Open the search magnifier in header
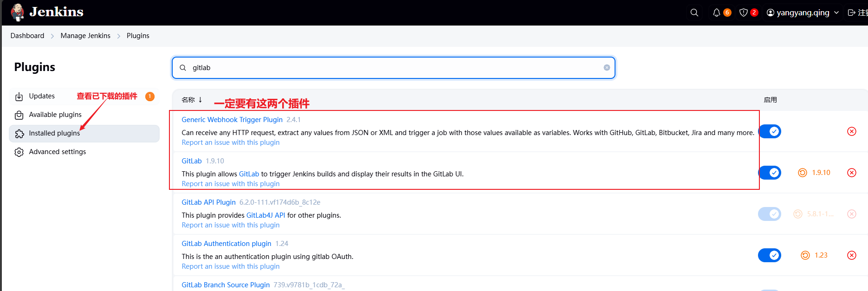Screen dimensions: 868x291 click(x=694, y=13)
